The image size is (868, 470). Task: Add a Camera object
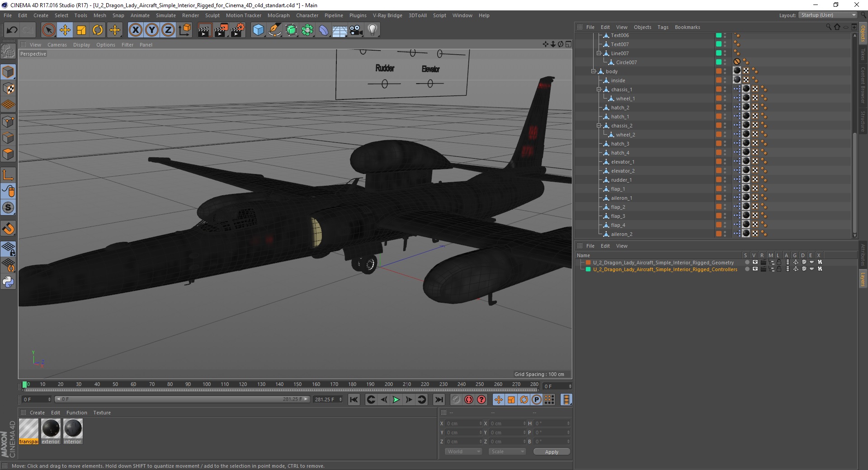(356, 30)
